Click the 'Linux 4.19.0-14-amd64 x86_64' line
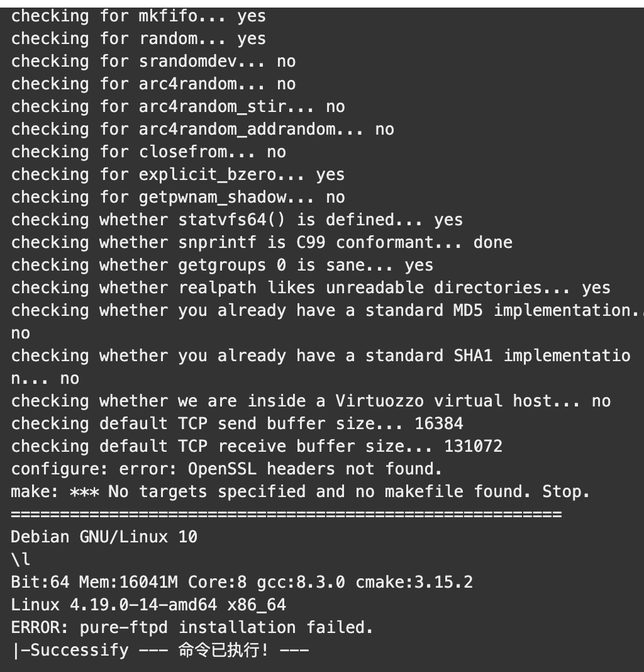Image resolution: width=644 pixels, height=672 pixels. (x=148, y=605)
